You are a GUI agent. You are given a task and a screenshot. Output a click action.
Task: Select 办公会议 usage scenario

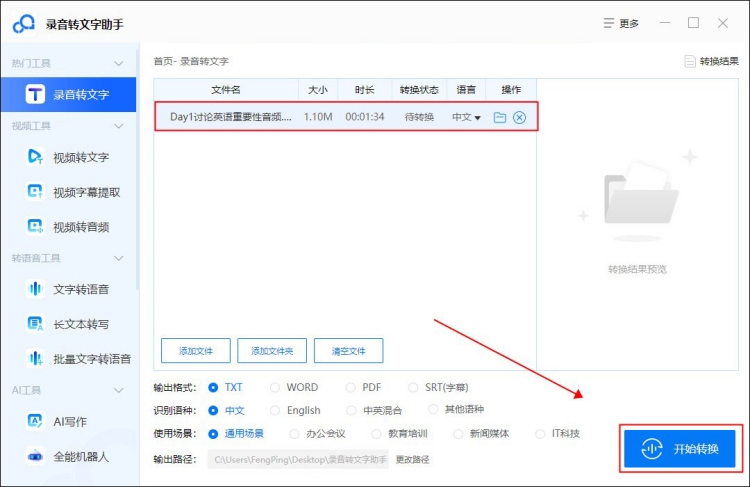pos(295,434)
